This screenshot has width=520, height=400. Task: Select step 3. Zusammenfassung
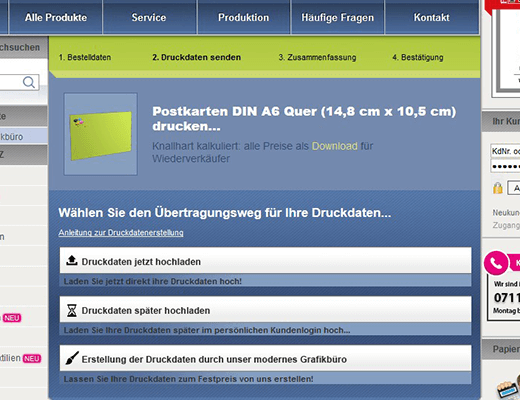click(317, 57)
